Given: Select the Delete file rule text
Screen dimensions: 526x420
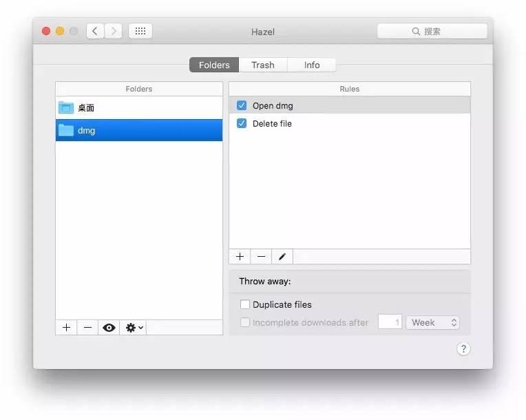Looking at the screenshot, I should pyautogui.click(x=272, y=123).
